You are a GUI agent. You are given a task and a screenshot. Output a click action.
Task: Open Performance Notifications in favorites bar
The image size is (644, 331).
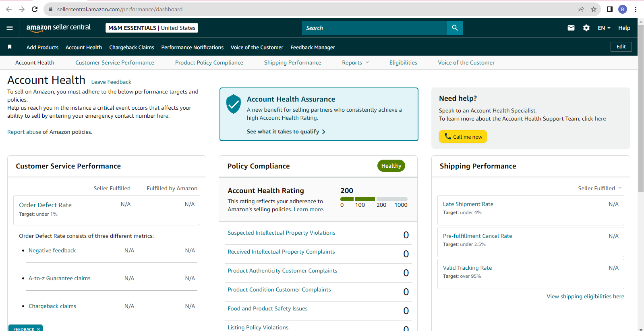[x=193, y=47]
